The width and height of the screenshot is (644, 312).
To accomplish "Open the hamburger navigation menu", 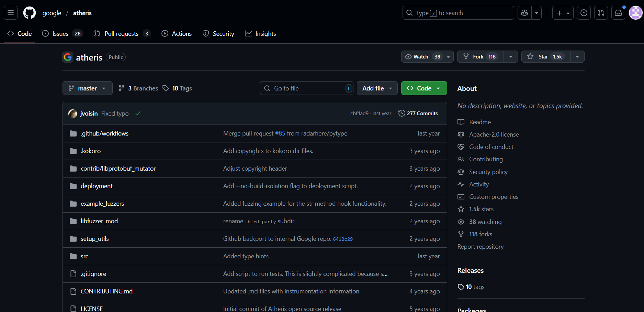I will click(x=11, y=13).
